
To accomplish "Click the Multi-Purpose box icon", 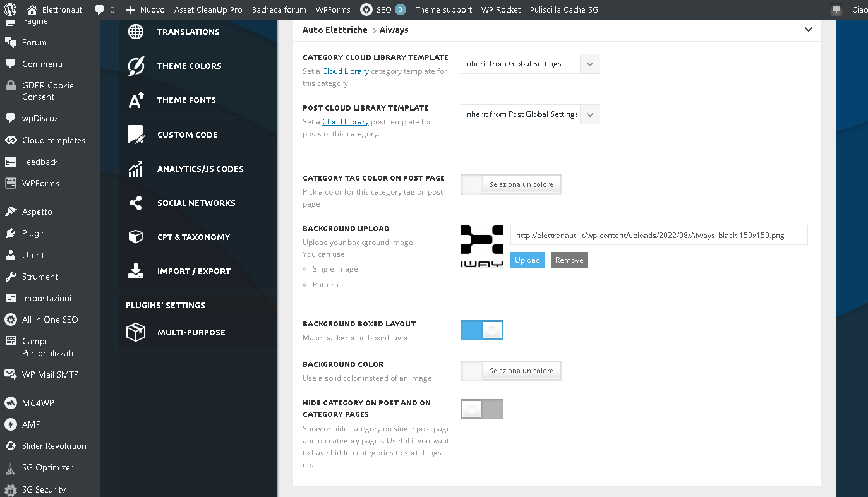I will pyautogui.click(x=136, y=332).
